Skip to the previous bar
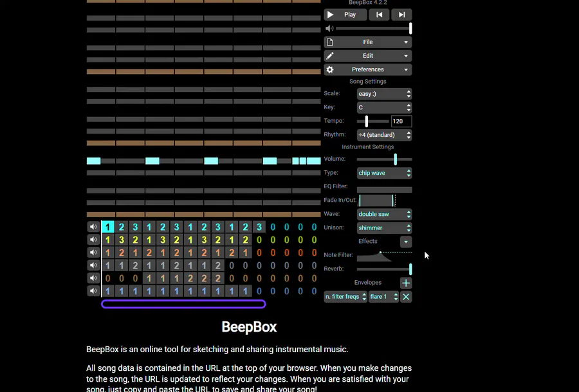Screen dimensions: 579x392 tap(379, 15)
